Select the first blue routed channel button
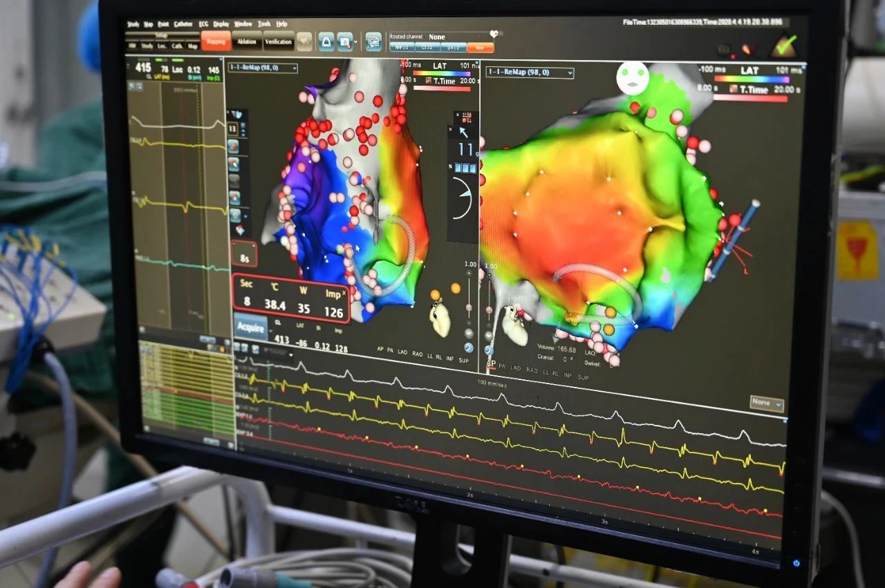This screenshot has height=588, width=885. pos(402,47)
